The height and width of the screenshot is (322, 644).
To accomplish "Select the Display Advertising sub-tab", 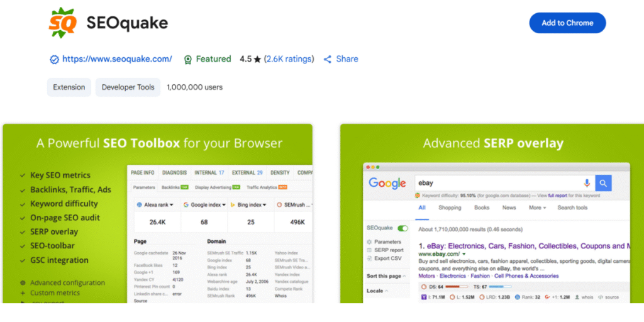I will pyautogui.click(x=217, y=187).
